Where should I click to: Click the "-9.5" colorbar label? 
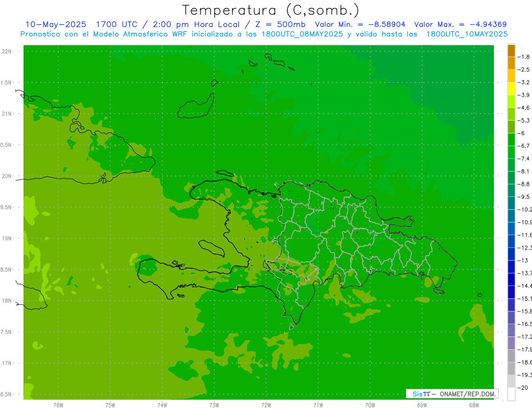click(x=524, y=197)
